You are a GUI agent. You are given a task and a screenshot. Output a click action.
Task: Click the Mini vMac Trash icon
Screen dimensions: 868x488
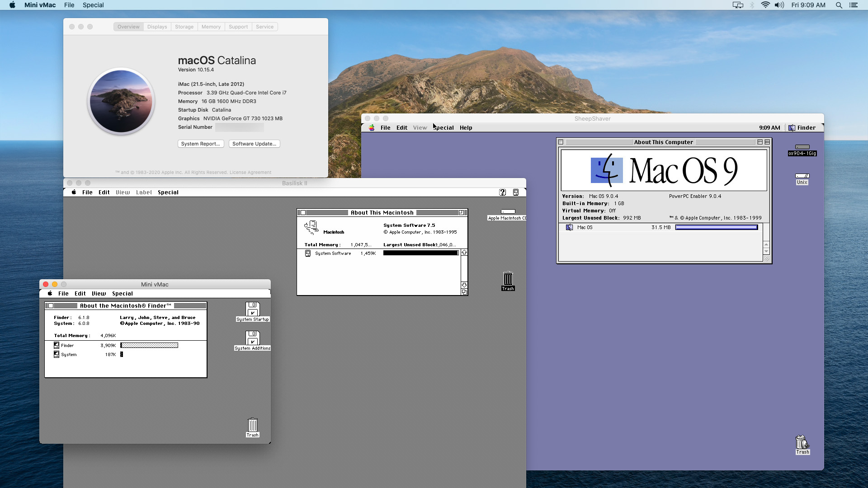[252, 426]
